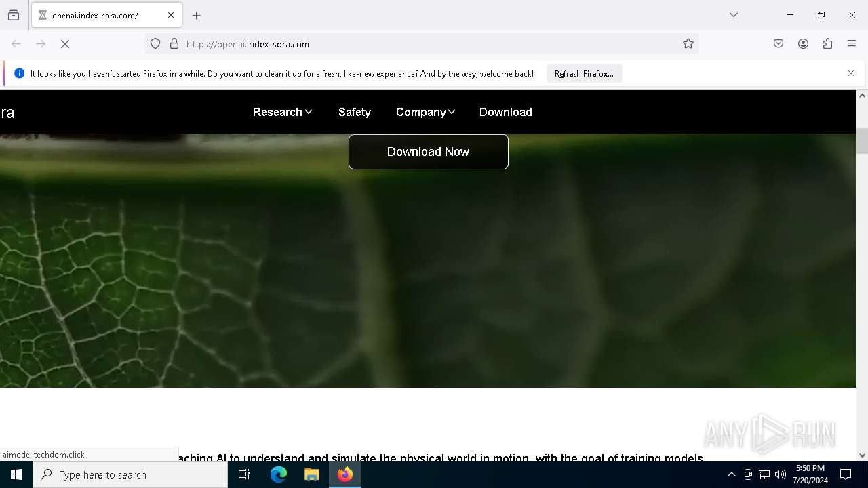Open the Firefox application menu
This screenshot has height=488, width=868.
(852, 44)
